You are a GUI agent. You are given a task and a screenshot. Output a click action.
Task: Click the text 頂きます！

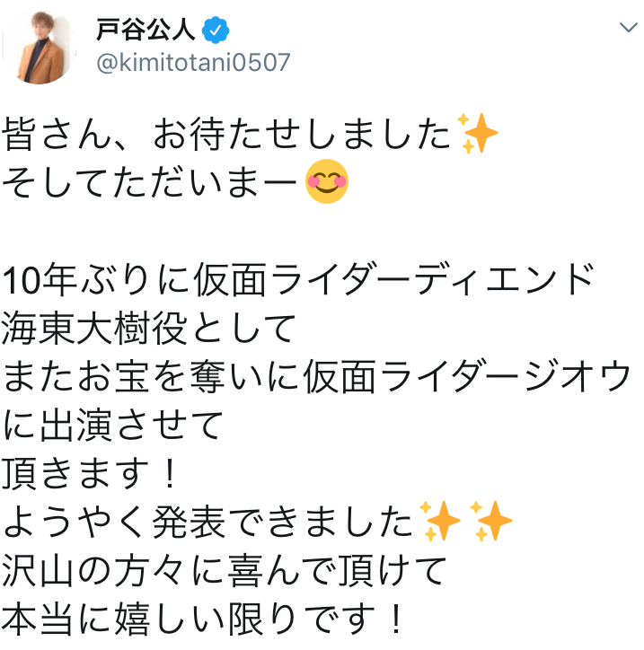point(90,473)
